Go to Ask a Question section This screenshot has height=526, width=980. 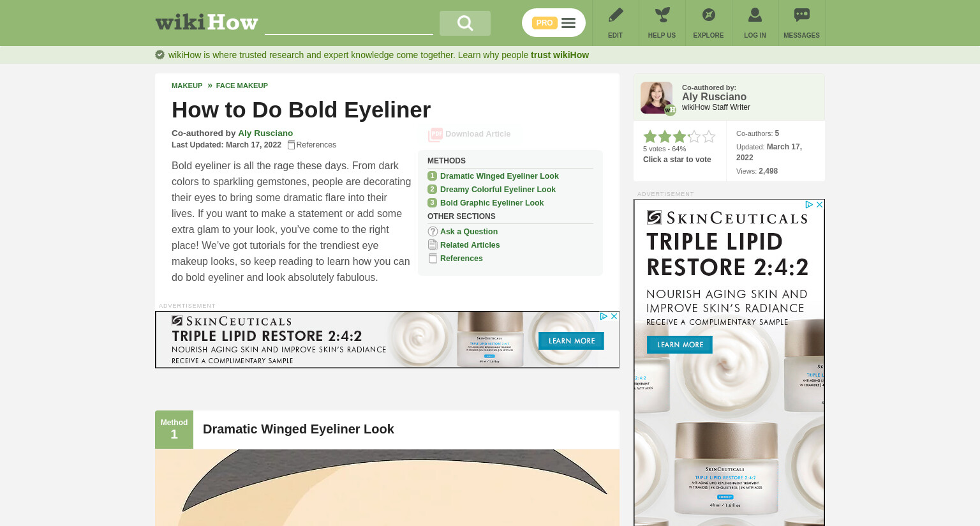[x=469, y=232]
